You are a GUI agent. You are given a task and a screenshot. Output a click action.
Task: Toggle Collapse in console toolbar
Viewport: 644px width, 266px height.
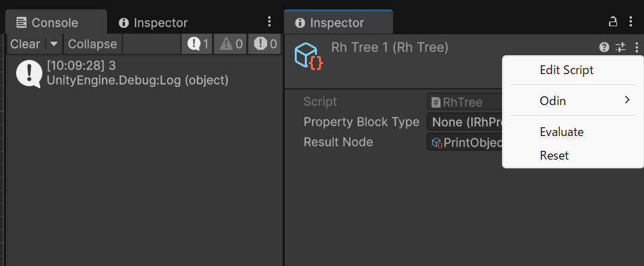(92, 44)
